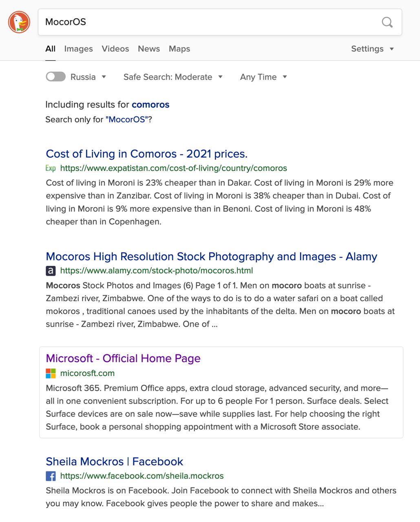Click the 'comoros' suggested query link
The width and height of the screenshot is (420, 522).
click(x=150, y=104)
